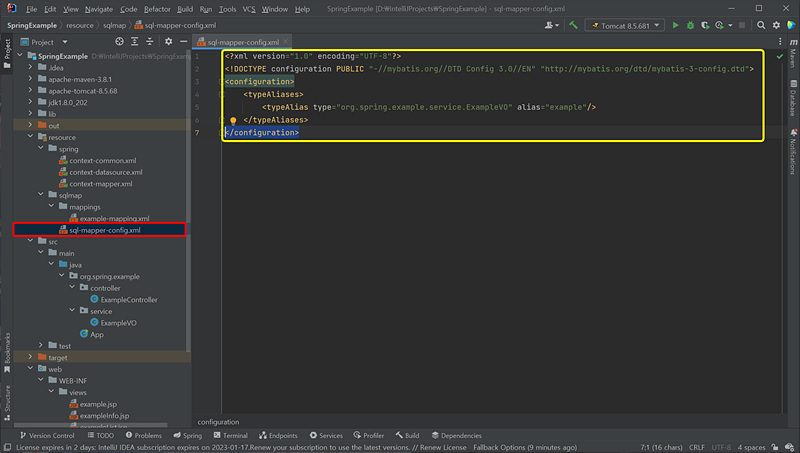Select ExampleVO class in project tree
The image size is (800, 453).
[x=118, y=322]
